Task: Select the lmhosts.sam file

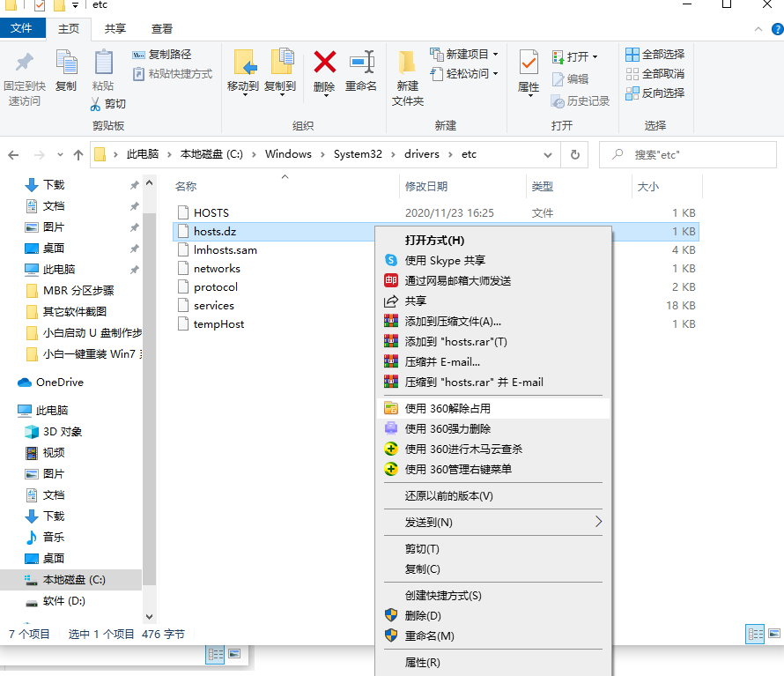Action: 226,250
